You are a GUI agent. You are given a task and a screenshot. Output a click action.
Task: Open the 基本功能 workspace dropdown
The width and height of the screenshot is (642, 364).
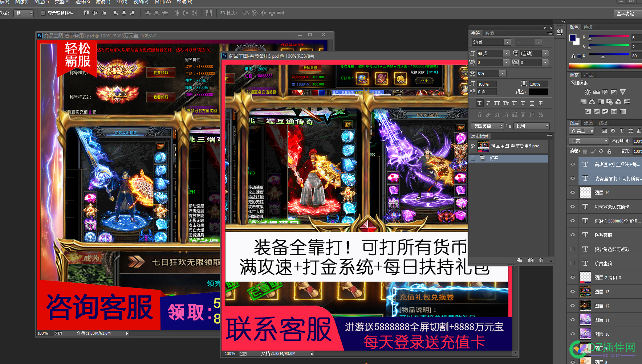click(627, 13)
